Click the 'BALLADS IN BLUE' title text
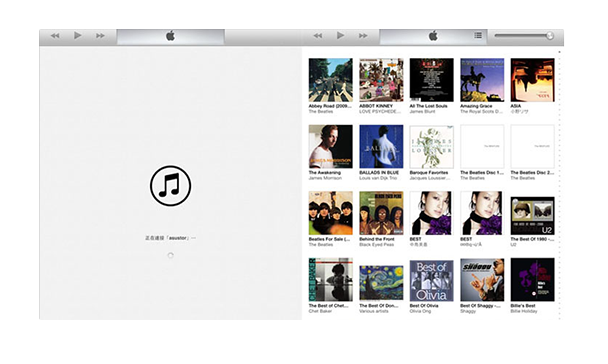Viewport: 608px width, 364px height. pos(379,173)
